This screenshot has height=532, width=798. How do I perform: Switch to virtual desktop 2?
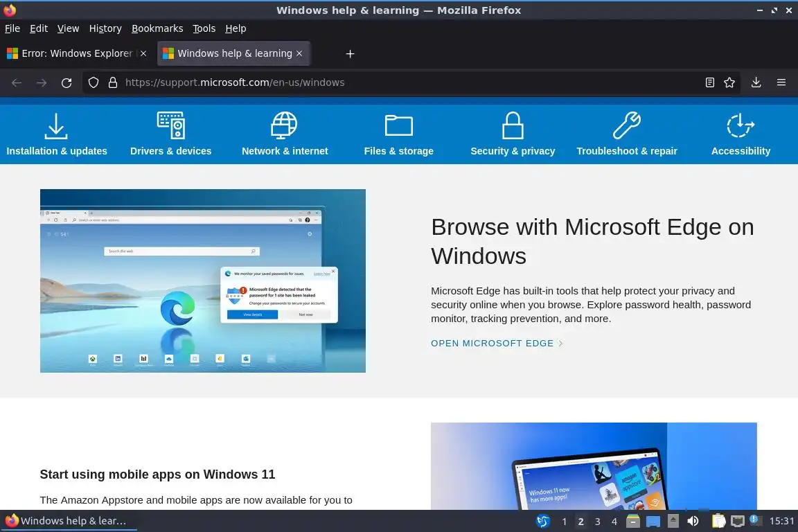pos(580,522)
